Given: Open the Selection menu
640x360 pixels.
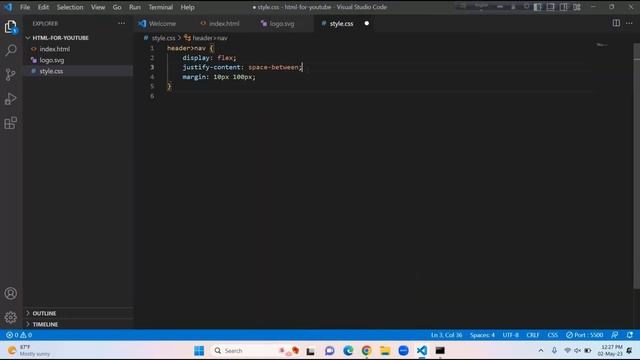Looking at the screenshot, I should (x=70, y=7).
